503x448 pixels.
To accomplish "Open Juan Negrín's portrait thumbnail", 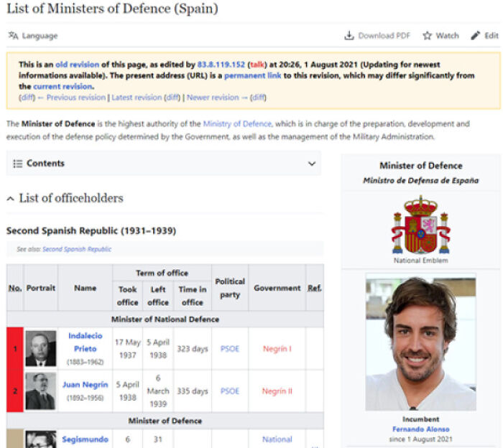I will pos(40,391).
